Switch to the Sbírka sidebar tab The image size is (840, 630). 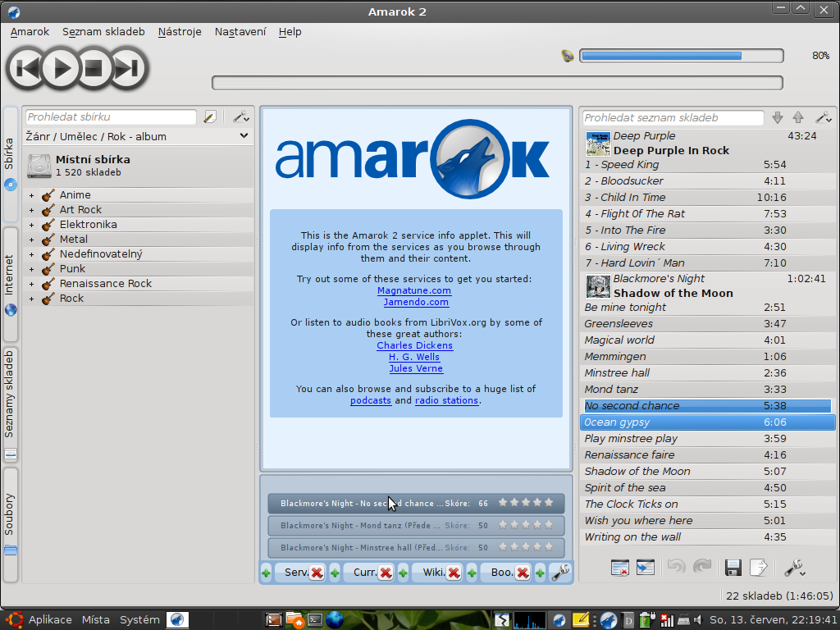click(10, 164)
